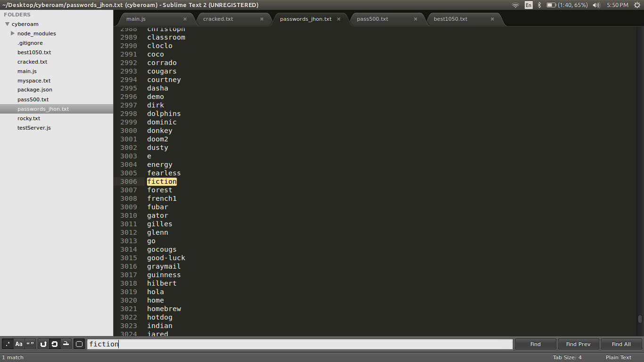Open myspace.txt in the sidebar

pyautogui.click(x=34, y=81)
